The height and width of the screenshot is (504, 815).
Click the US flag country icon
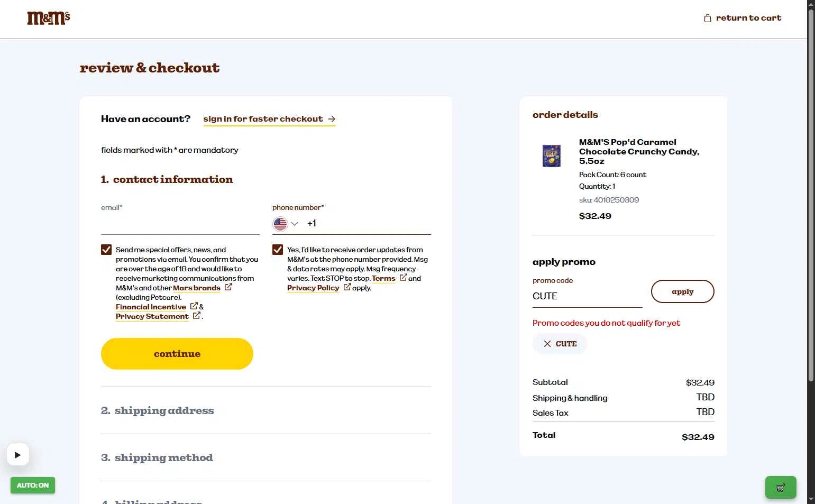pos(280,224)
